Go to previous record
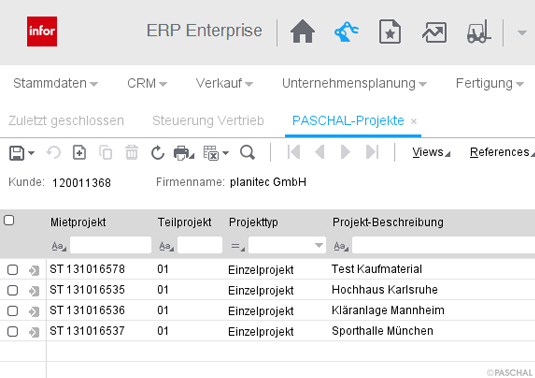Screen dimensions: 535x378 pos(320,152)
